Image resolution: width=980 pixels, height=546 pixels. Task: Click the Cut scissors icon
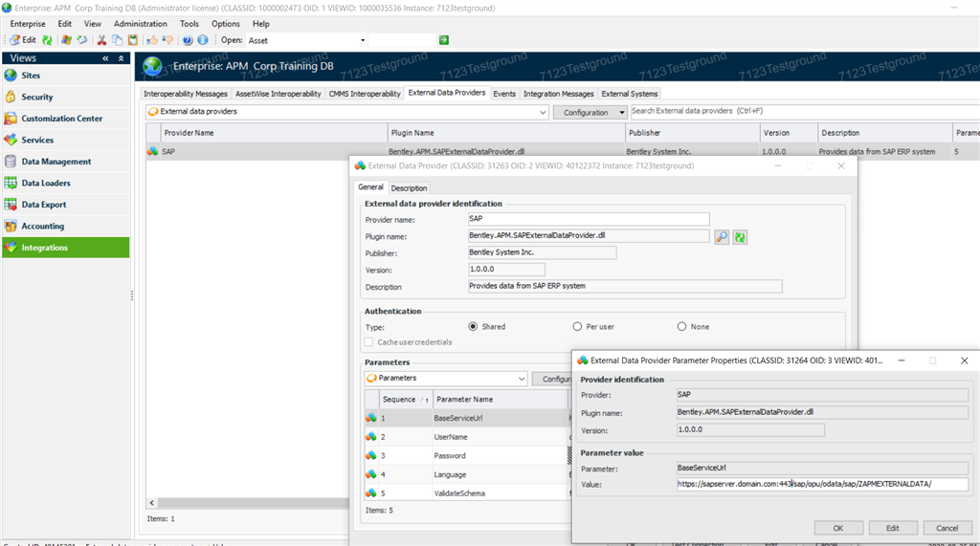[101, 40]
